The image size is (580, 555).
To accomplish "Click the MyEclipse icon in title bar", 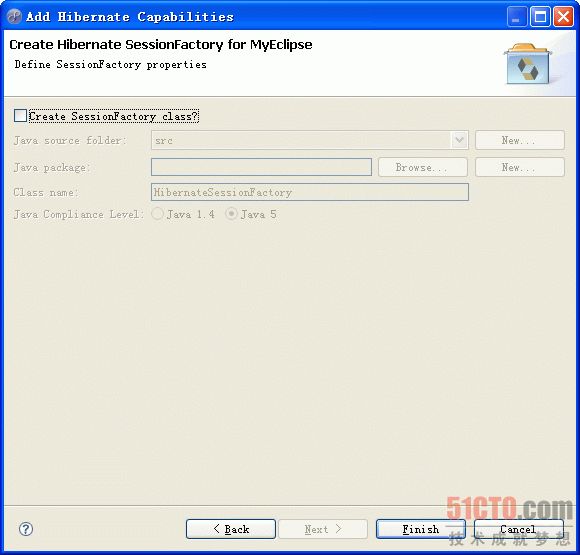I will [15, 17].
